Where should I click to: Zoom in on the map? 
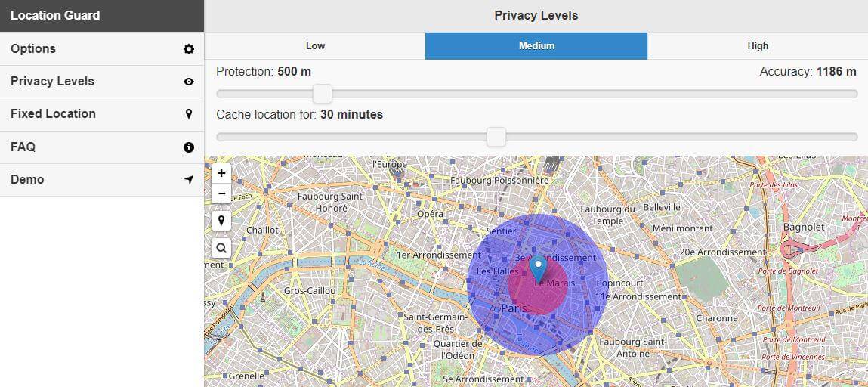221,173
